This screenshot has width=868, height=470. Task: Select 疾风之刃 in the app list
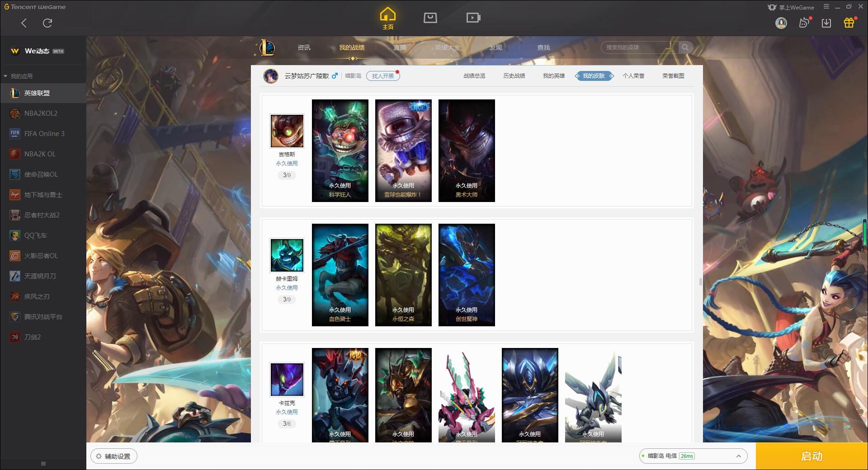click(43, 296)
